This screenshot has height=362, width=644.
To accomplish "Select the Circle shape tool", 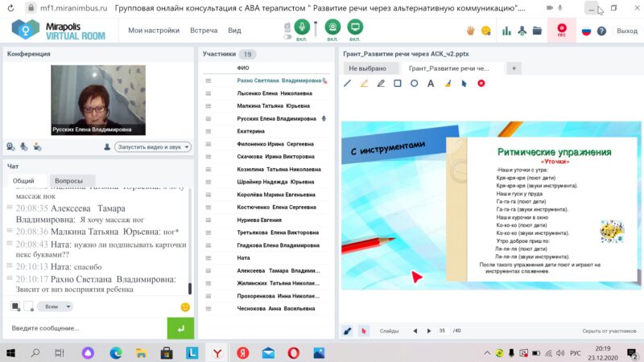I will click(414, 84).
